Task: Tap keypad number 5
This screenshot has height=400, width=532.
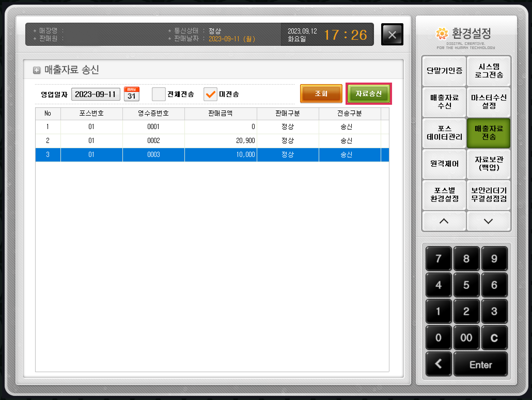Action: [466, 285]
